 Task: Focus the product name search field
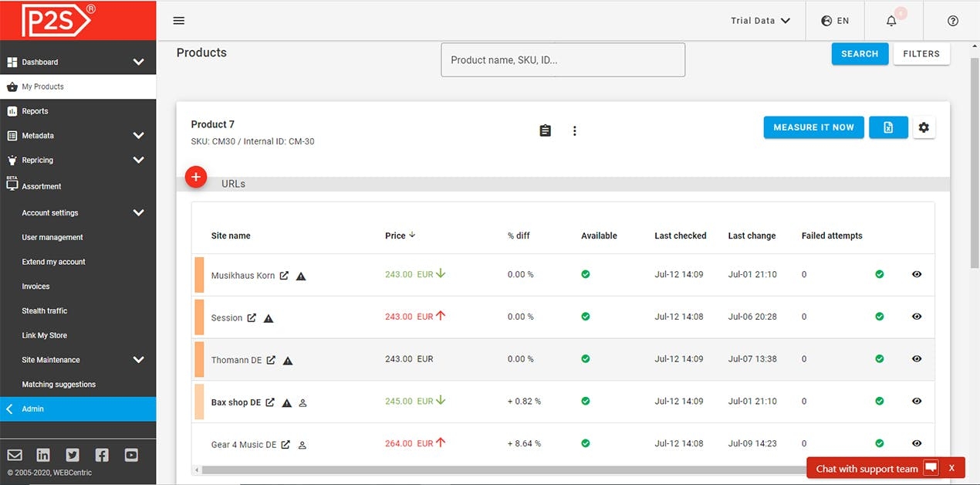(x=563, y=59)
